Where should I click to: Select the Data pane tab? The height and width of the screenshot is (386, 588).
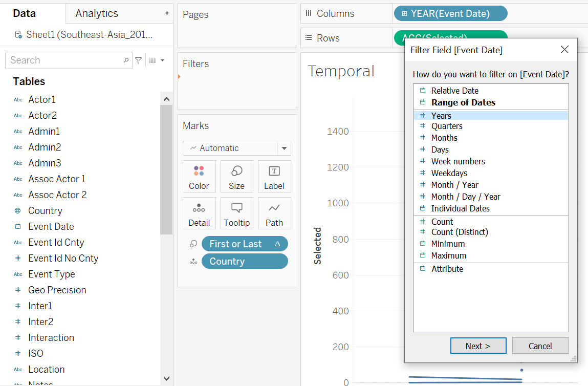pyautogui.click(x=24, y=13)
